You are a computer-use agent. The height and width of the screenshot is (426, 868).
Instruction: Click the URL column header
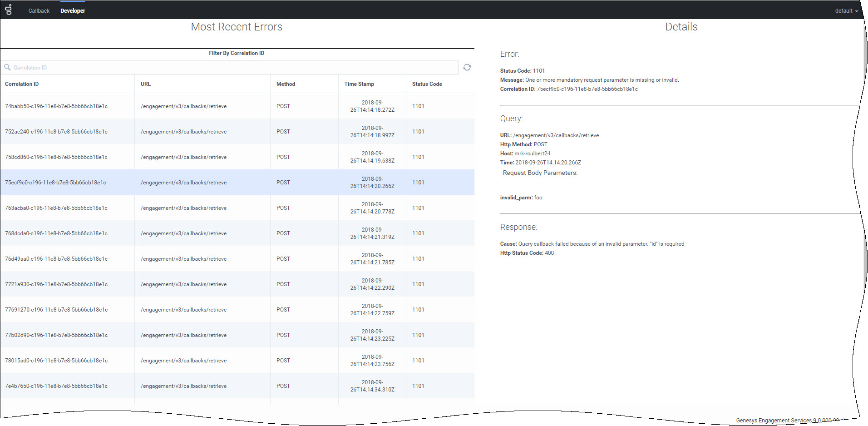(x=146, y=84)
